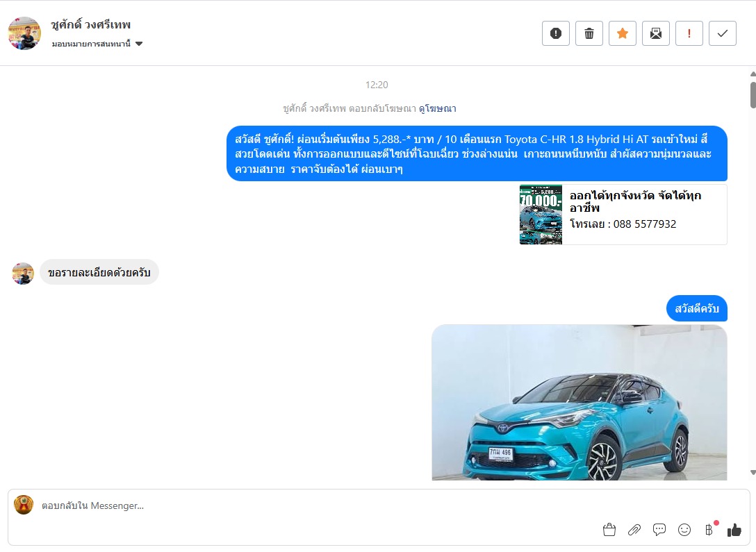Attach a file with paperclip icon
756x552 pixels.
coord(634,530)
